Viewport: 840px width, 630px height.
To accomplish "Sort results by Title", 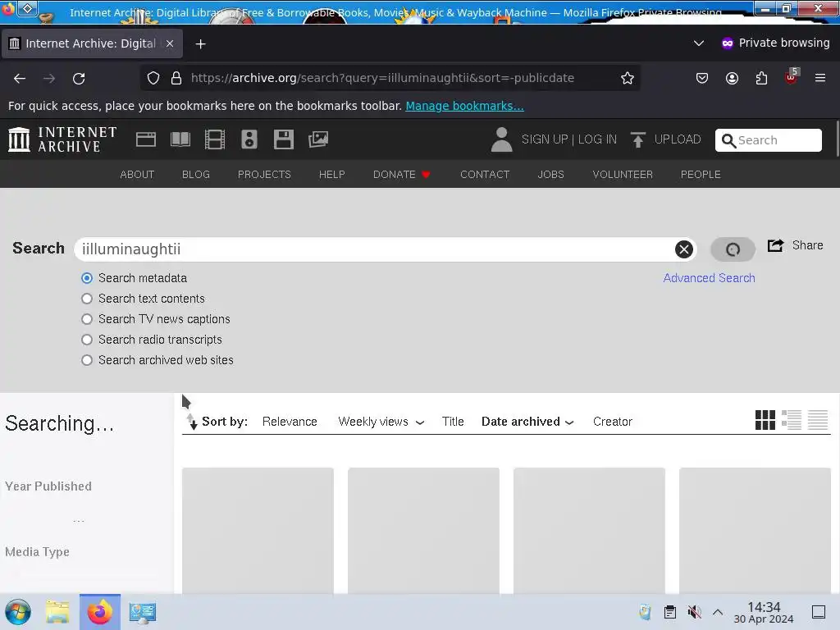I will pyautogui.click(x=453, y=422).
